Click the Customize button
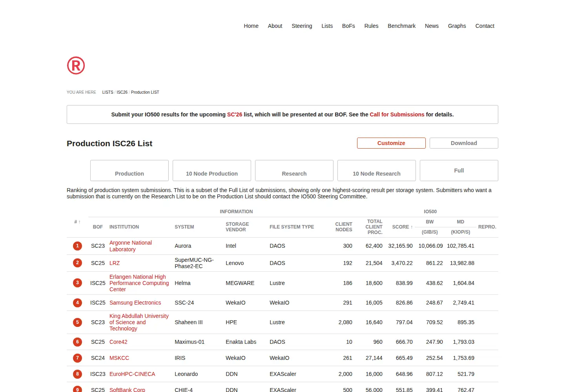Viewport: 565px width, 392px height. [x=391, y=143]
